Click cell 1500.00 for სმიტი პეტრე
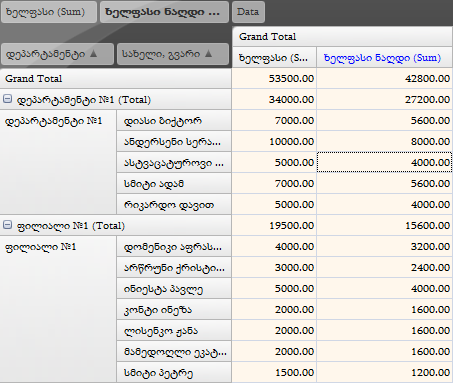Screen dimensions: 453x386 (274, 372)
